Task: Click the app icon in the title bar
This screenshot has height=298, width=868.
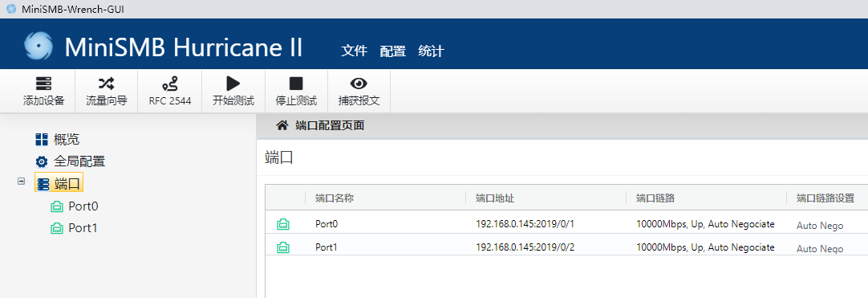Action: (11, 9)
